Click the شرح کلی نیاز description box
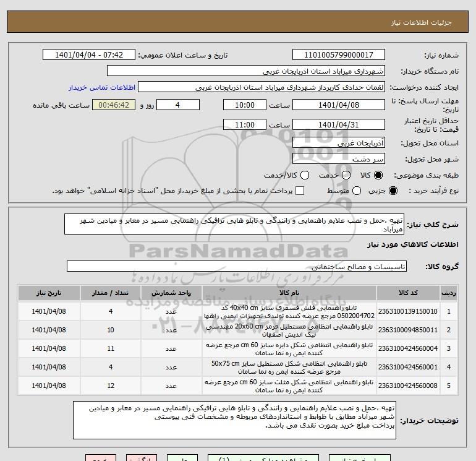 pos(234,225)
